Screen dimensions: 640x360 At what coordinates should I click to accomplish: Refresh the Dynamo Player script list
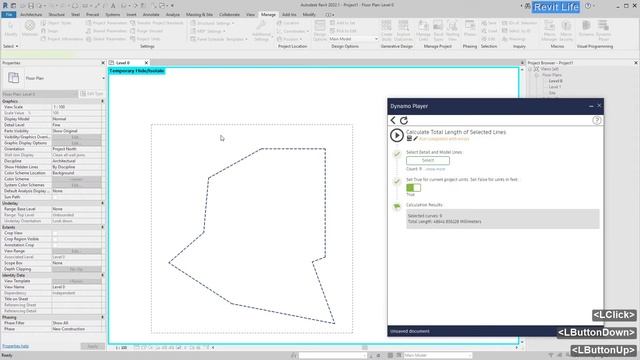(x=404, y=120)
